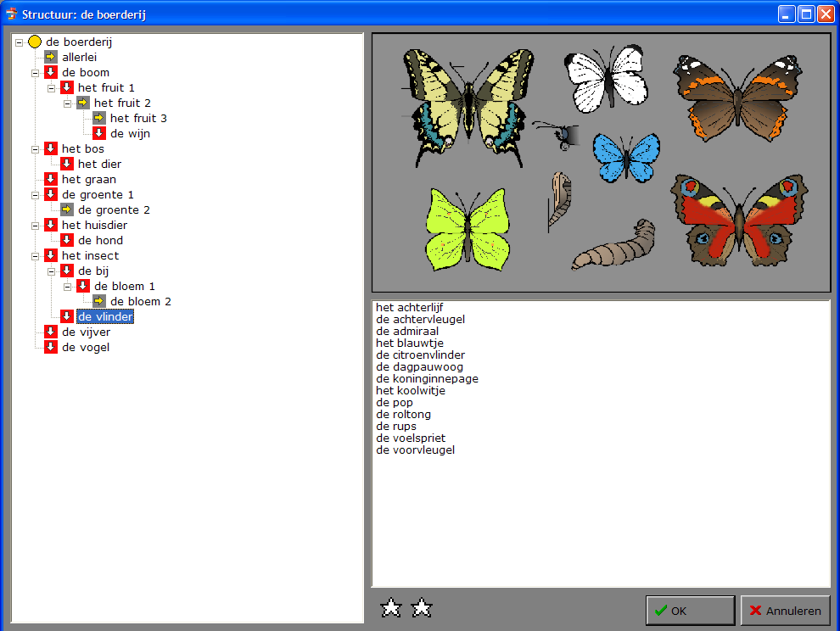Select the word de koninginnepage

pos(427,379)
